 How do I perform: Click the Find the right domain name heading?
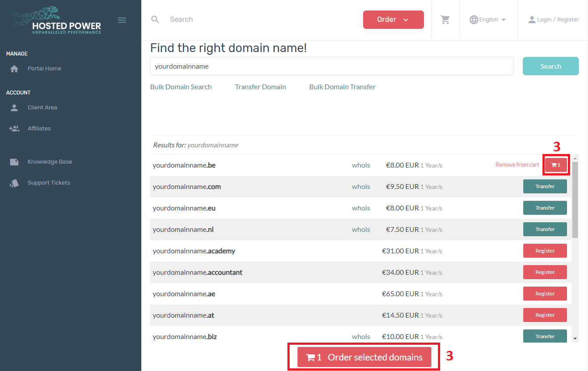click(x=228, y=48)
